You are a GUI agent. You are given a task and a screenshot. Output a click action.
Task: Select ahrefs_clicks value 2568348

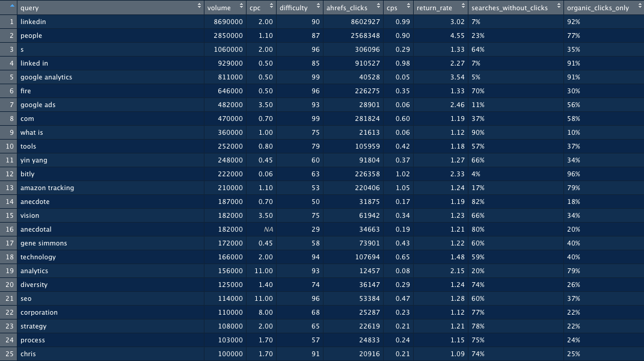(366, 35)
